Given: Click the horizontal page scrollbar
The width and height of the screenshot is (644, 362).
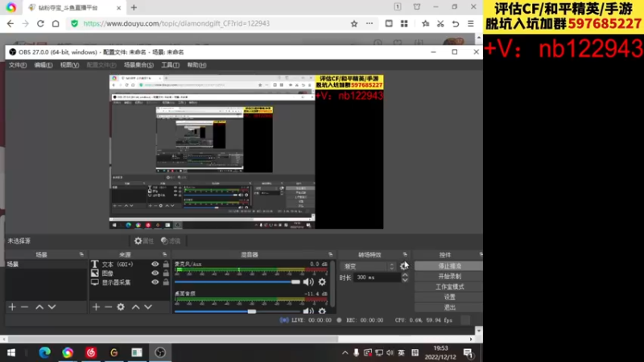Looking at the screenshot, I should point(172,339).
